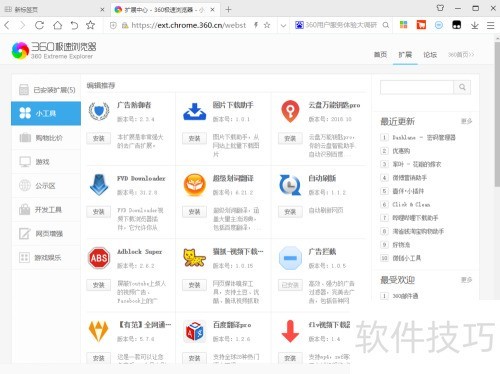
Task: Select the 游戏娱乐 sidebar category
Action: [46, 258]
